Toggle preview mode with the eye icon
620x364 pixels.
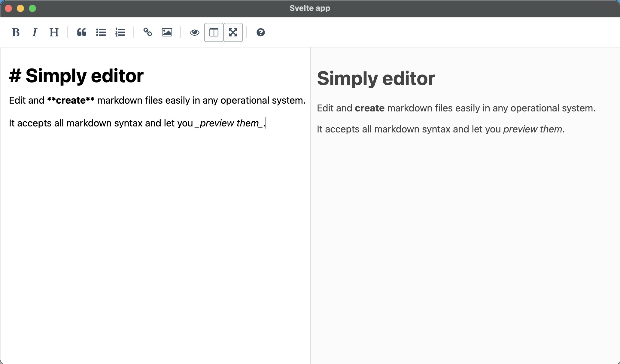tap(195, 32)
